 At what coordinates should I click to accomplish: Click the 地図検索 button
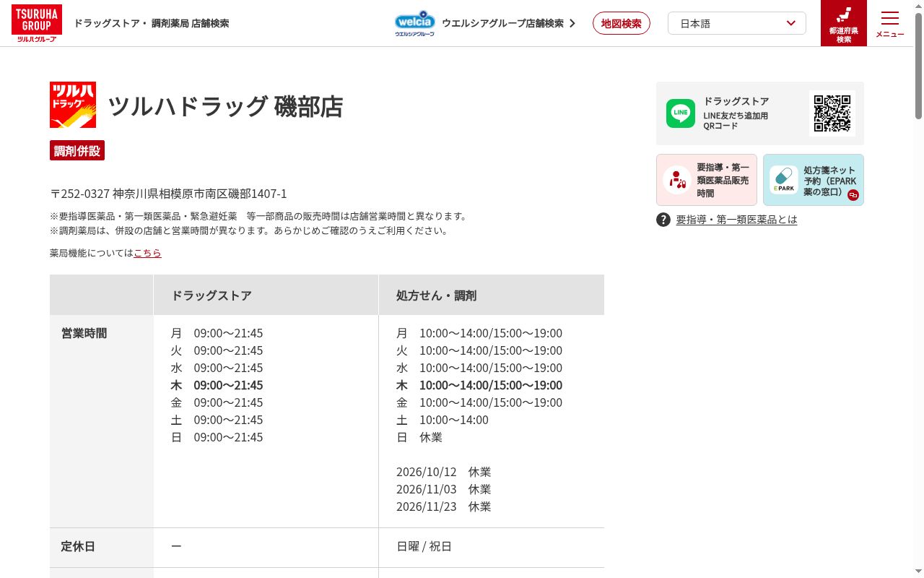click(x=622, y=23)
